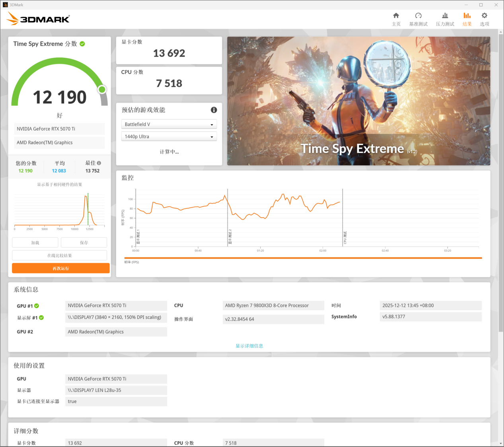Viewport: 504px width, 447px height.
Task: Click the info icon beside 最佳 score
Action: [99, 163]
